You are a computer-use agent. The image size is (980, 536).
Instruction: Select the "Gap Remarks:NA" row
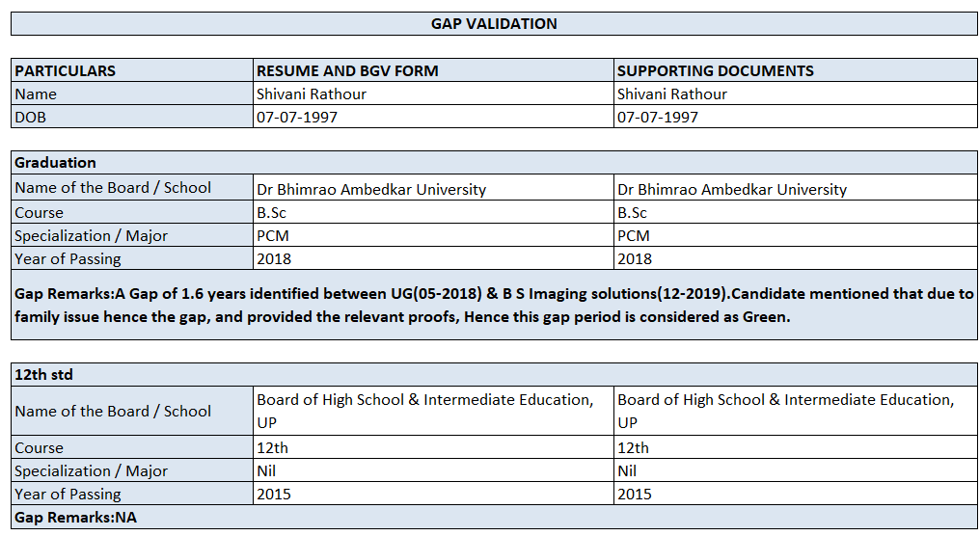point(494,518)
